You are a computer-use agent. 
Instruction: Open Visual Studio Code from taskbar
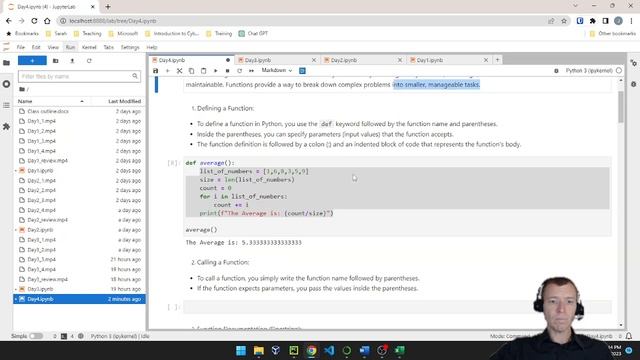point(329,350)
